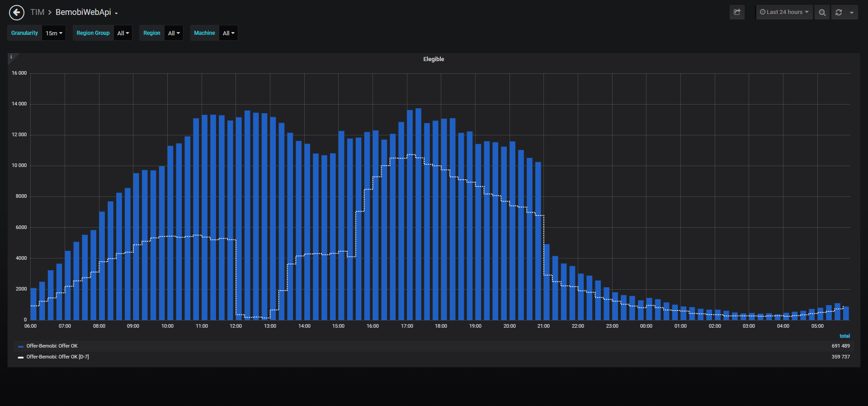Toggle the Offer-Bemobi: Offer OK legend series
This screenshot has height=406, width=868.
pyautogui.click(x=52, y=346)
